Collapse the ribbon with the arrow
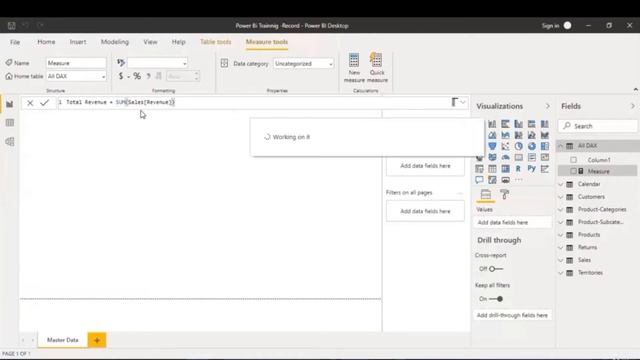The height and width of the screenshot is (360, 640). click(636, 89)
